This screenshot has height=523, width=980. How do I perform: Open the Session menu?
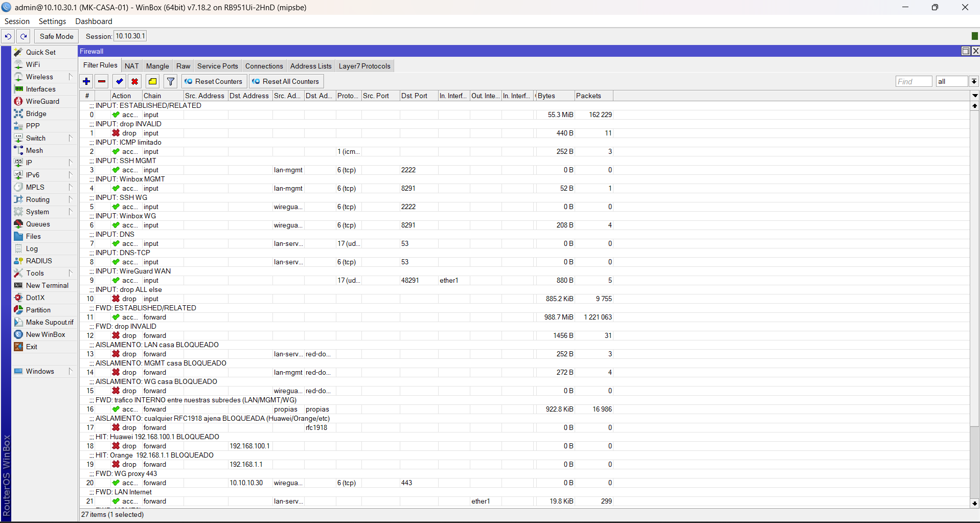coord(17,21)
